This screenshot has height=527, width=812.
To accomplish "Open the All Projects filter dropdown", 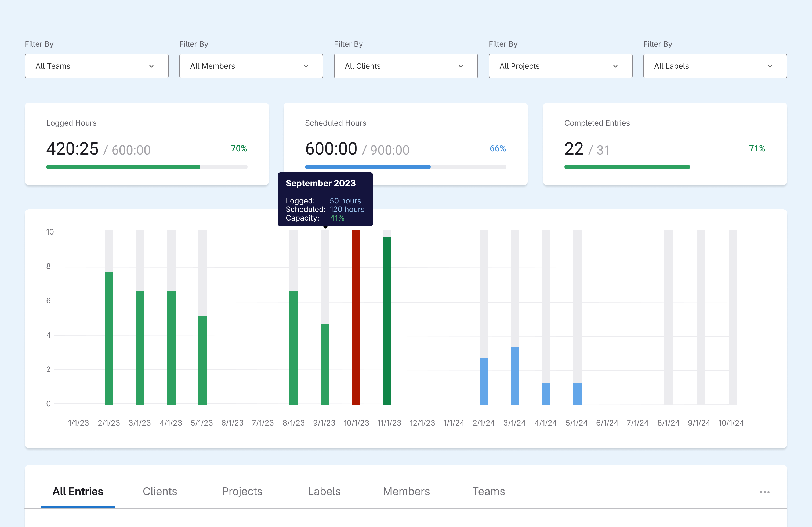I will pos(560,66).
